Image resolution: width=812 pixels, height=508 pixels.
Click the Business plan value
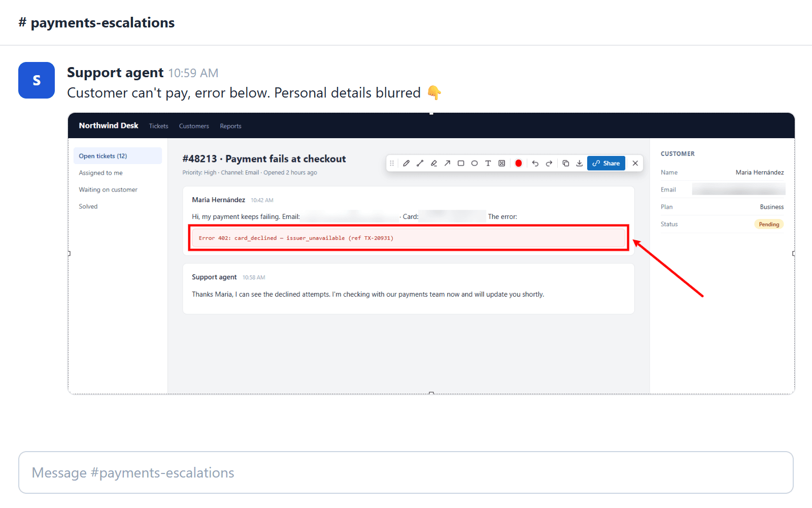tap(772, 207)
